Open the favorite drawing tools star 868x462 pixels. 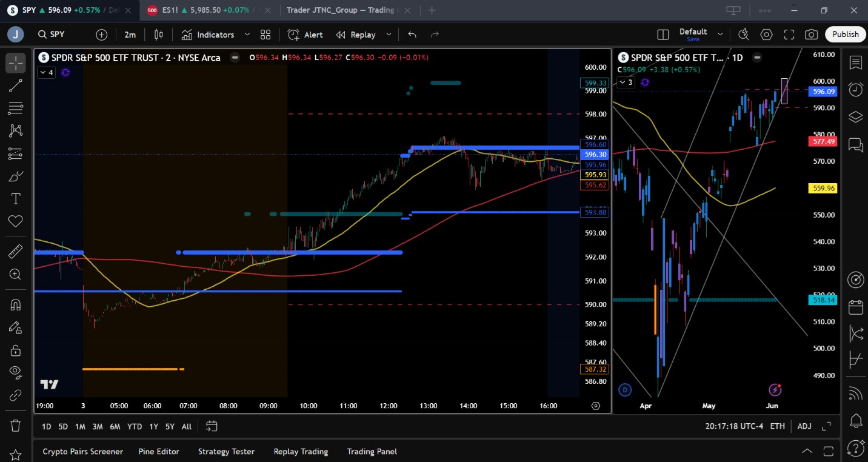click(16, 454)
